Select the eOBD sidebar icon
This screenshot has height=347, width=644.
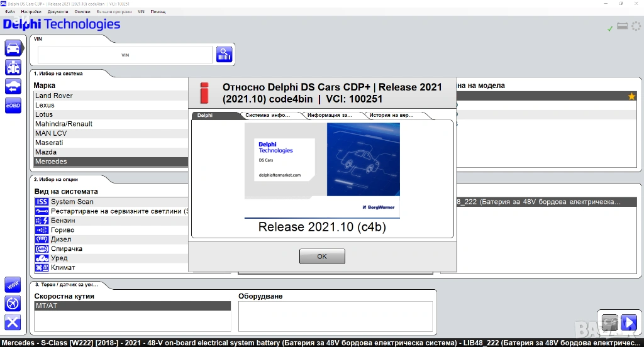pyautogui.click(x=13, y=106)
